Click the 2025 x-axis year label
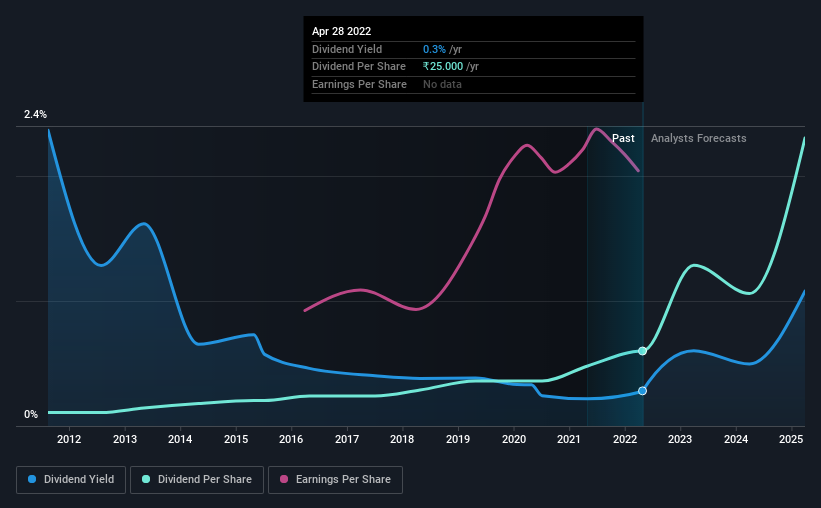Image resolution: width=821 pixels, height=508 pixels. click(x=791, y=439)
